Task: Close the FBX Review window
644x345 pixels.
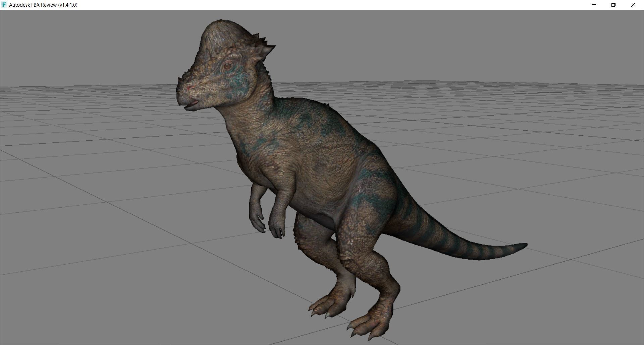Action: coord(633,5)
